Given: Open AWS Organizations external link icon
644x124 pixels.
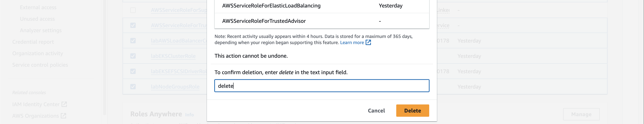Looking at the screenshot, I should [x=63, y=116].
